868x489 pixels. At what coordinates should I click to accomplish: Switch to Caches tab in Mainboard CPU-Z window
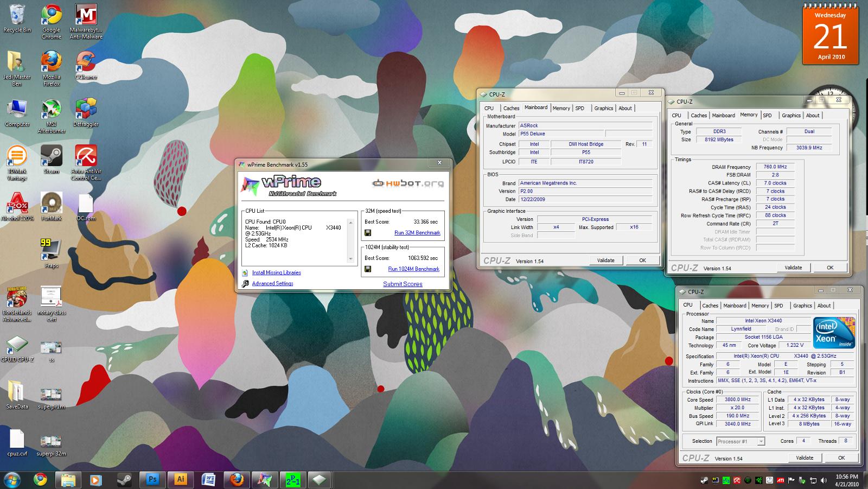(511, 108)
